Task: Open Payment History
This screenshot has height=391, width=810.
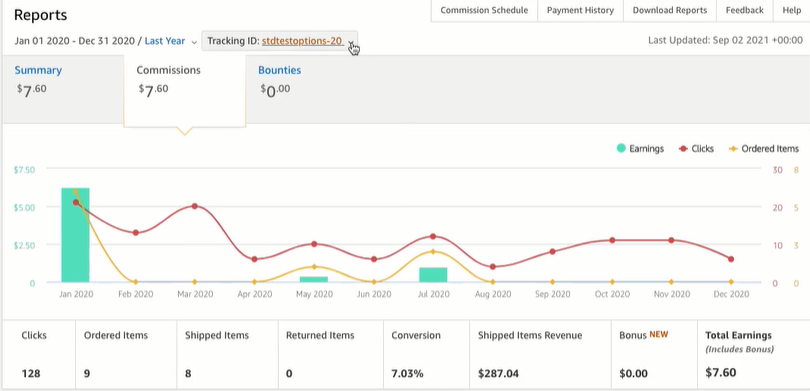Action: coord(580,10)
